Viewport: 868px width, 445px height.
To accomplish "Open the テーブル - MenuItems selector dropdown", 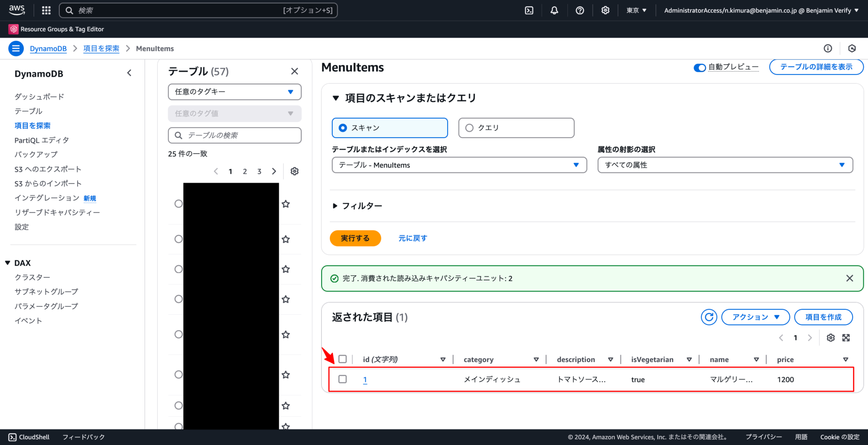I will 459,165.
